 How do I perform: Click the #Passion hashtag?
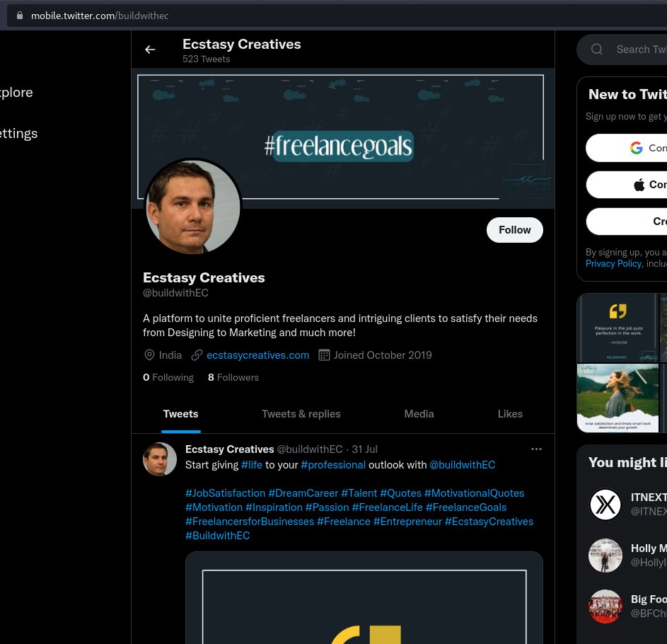(x=327, y=507)
